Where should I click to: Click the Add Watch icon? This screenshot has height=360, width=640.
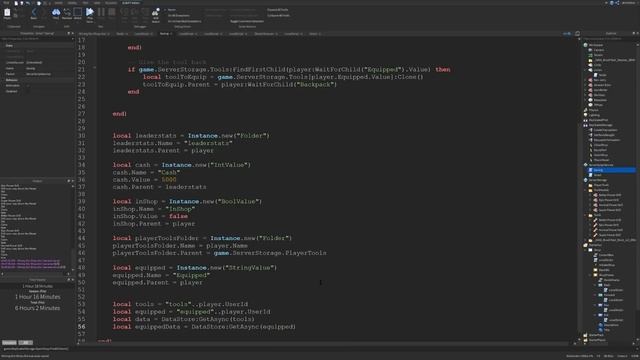pyautogui.click(x=156, y=14)
